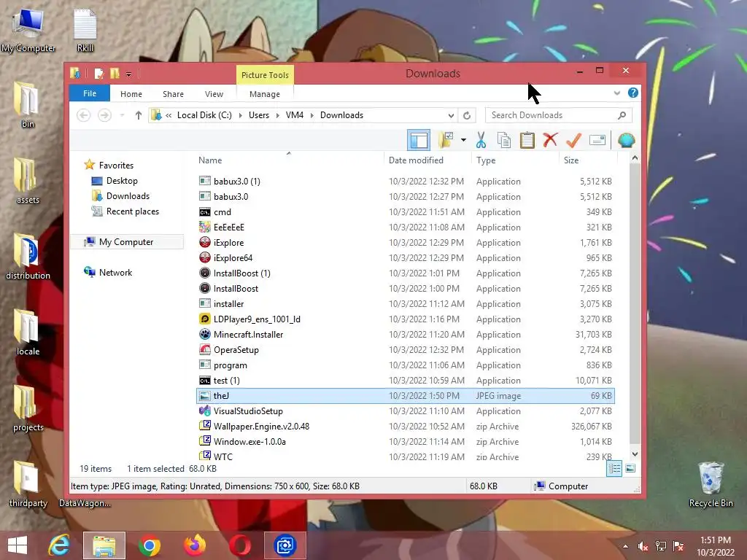747x560 pixels.
Task: Switch to Details view via status bar icon
Action: click(614, 469)
